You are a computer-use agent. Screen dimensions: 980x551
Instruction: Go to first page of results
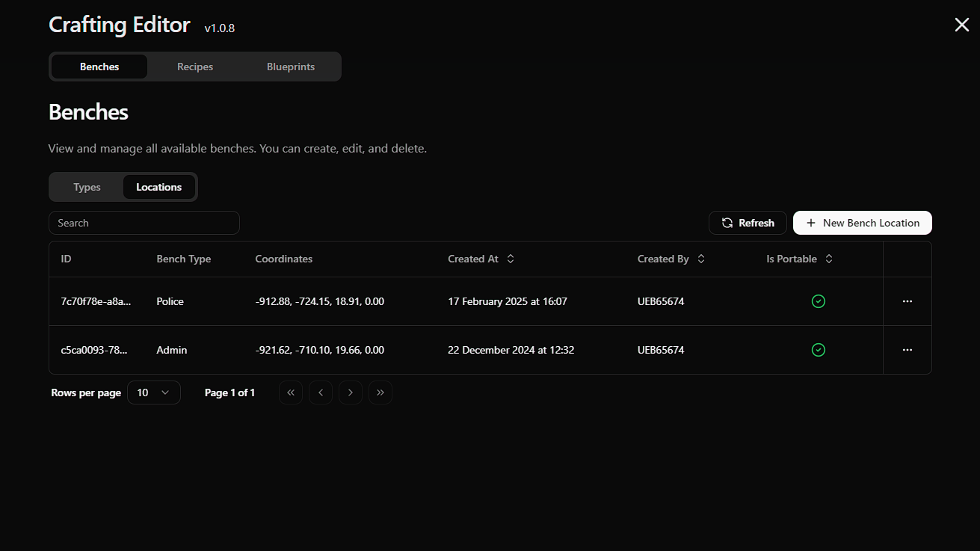coord(291,393)
